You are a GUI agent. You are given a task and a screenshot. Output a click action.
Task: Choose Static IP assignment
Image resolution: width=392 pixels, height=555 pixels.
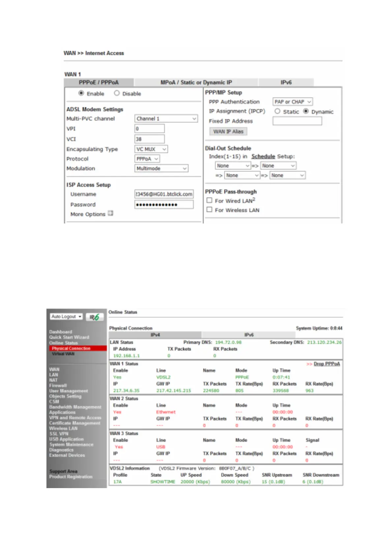coord(277,111)
